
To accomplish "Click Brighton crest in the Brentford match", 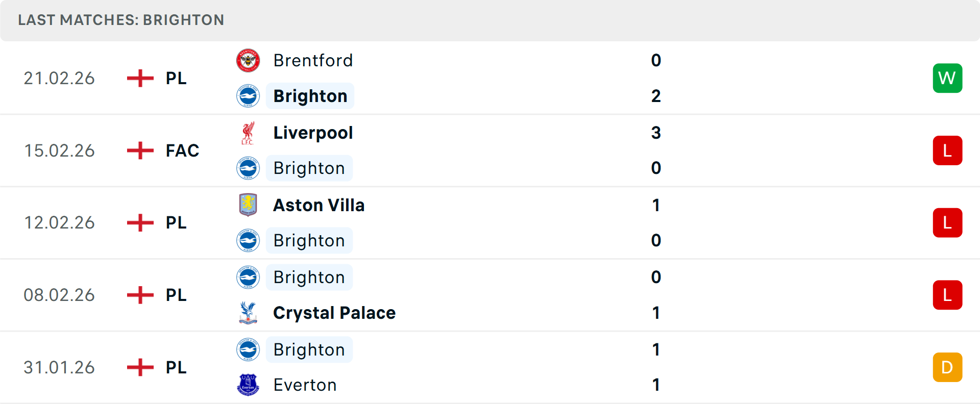I will [x=248, y=96].
